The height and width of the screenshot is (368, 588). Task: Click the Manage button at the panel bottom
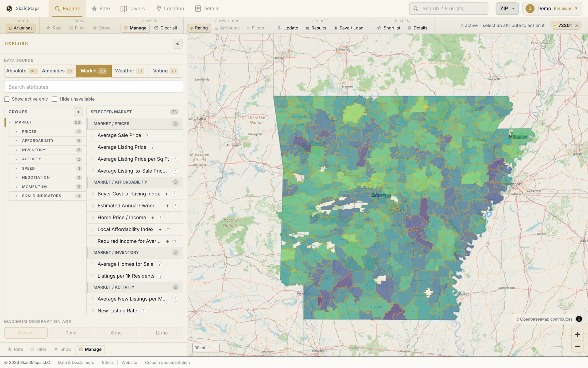pyautogui.click(x=90, y=350)
